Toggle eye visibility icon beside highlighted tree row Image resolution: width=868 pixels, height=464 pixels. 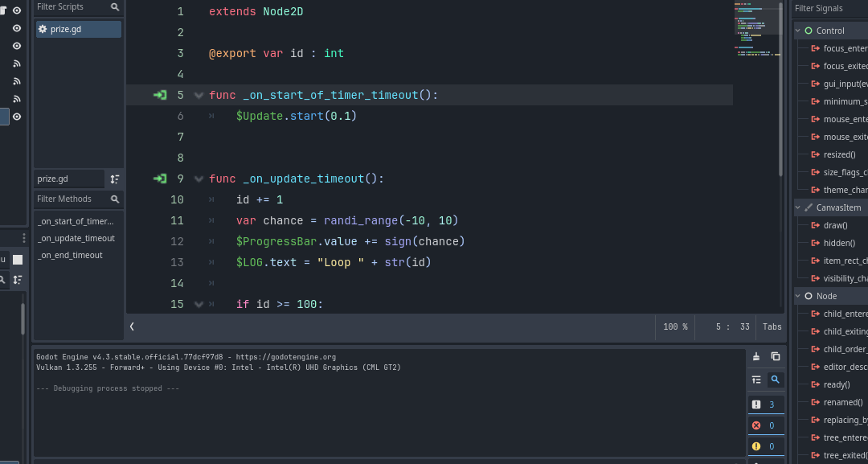point(17,117)
